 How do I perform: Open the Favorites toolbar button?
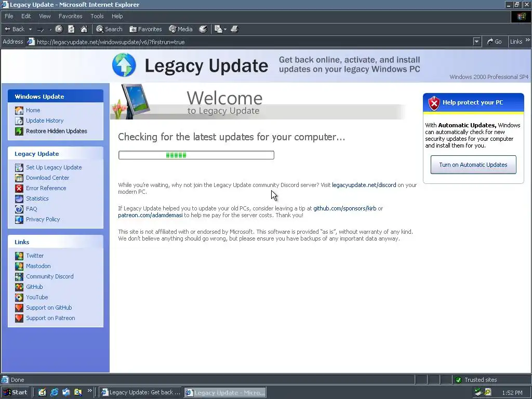tap(145, 29)
